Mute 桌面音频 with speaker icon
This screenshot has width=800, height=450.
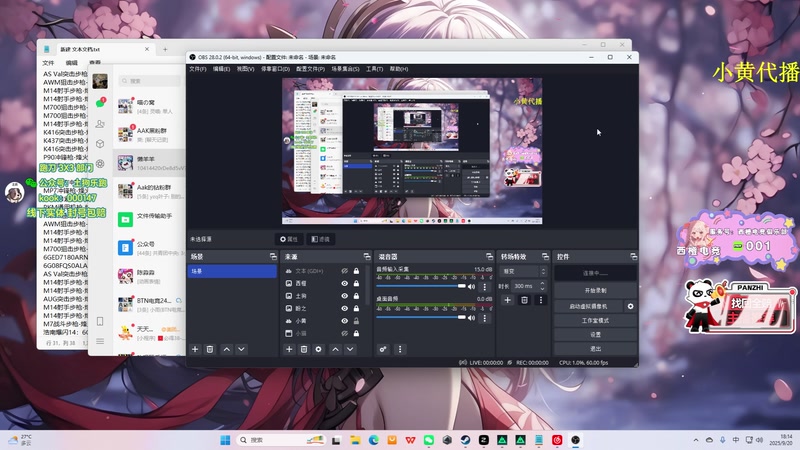[471, 318]
